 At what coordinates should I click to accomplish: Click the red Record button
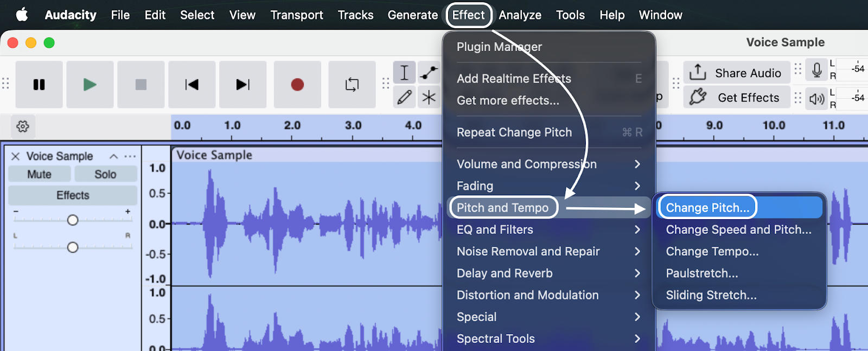tap(297, 85)
